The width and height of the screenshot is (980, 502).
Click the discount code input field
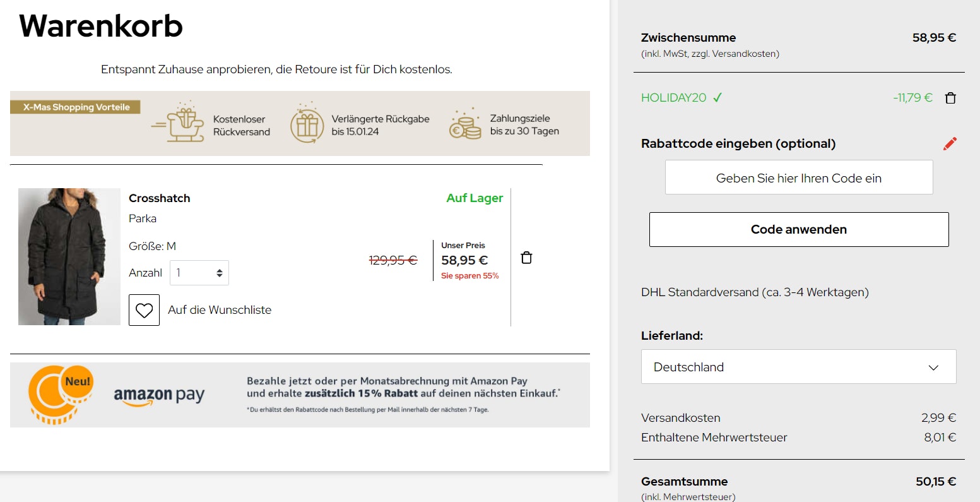click(798, 177)
